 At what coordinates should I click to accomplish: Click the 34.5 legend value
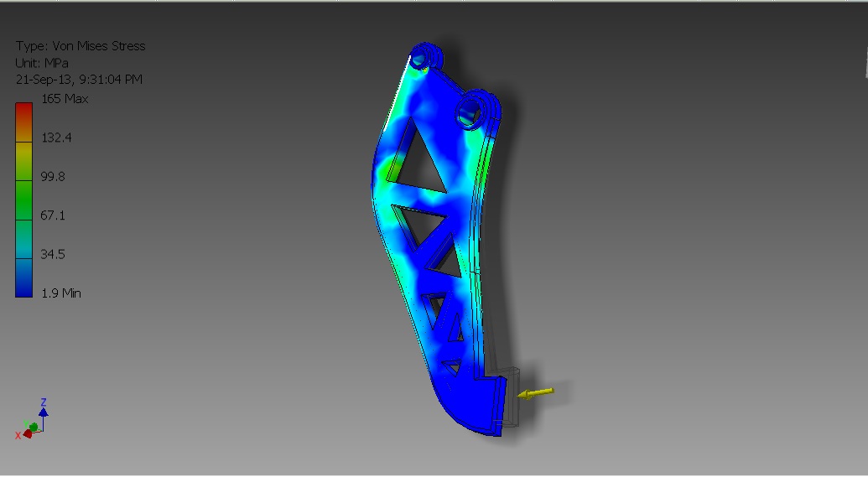(53, 254)
